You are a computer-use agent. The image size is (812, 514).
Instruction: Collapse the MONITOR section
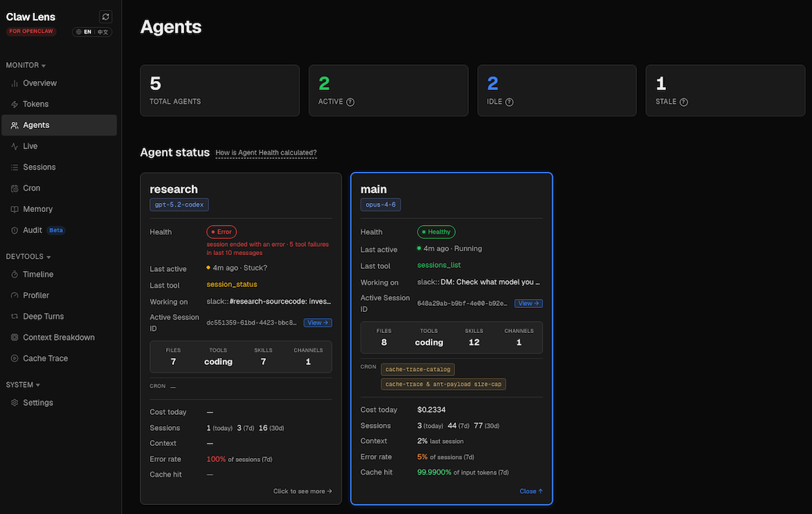(x=26, y=65)
